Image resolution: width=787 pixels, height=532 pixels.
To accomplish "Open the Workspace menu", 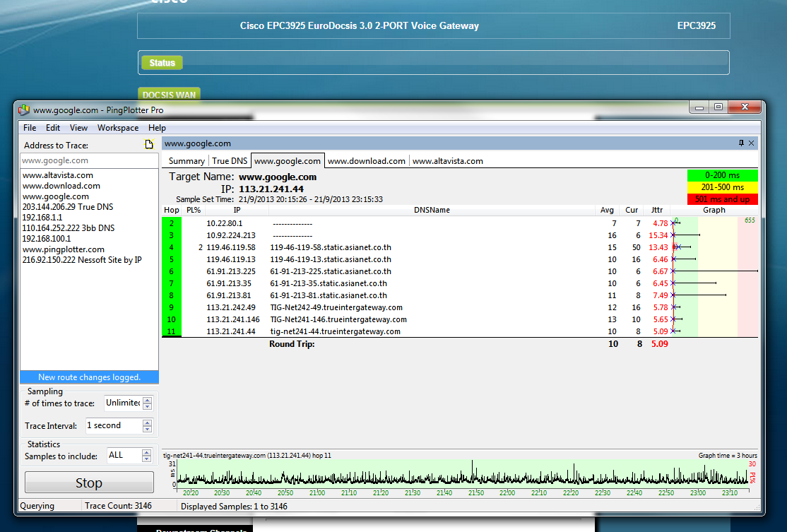I will coord(118,127).
